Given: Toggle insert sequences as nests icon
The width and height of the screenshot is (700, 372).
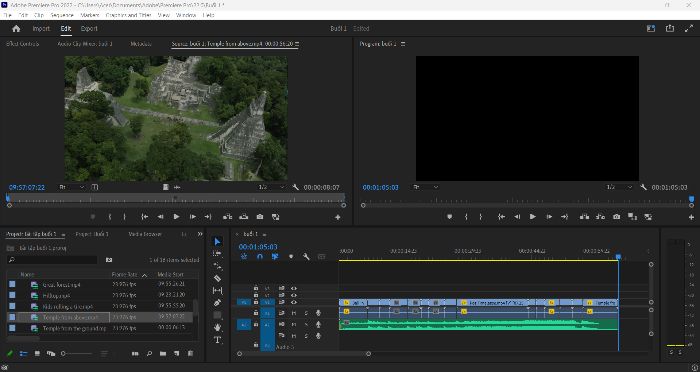Looking at the screenshot, I should (x=244, y=256).
